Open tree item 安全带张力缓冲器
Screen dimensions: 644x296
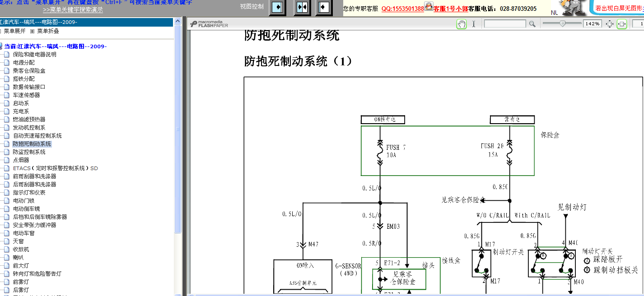34,225
